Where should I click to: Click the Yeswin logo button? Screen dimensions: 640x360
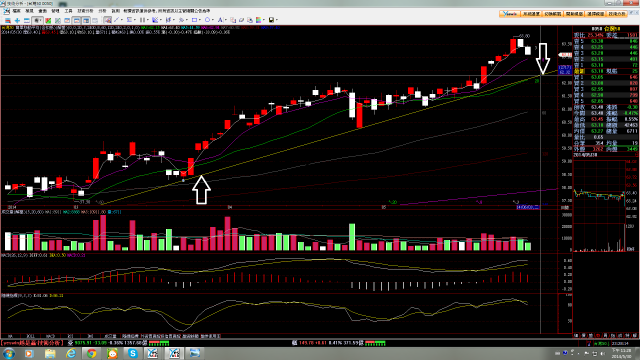(x=509, y=13)
